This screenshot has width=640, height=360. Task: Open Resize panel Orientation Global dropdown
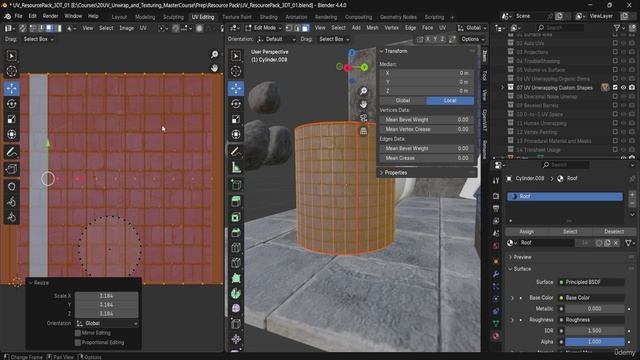(x=107, y=323)
